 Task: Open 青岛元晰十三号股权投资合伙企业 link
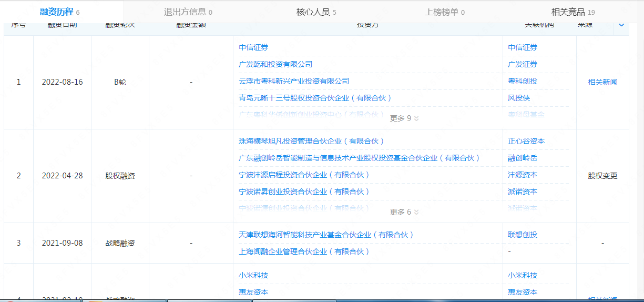tap(315, 98)
